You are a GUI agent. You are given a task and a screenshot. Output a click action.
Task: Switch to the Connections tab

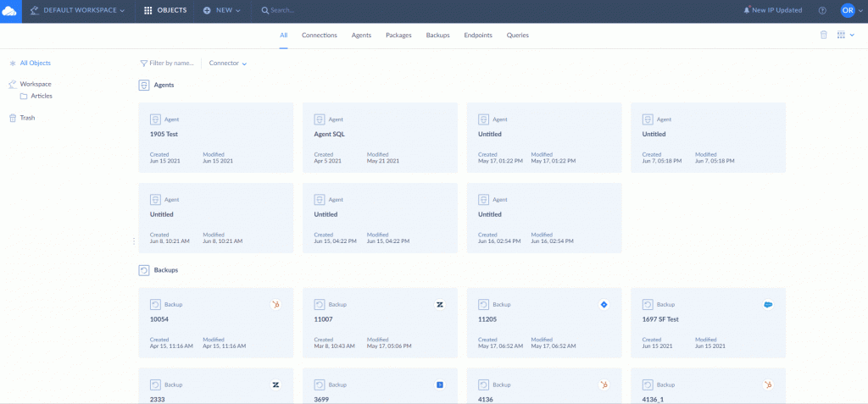tap(320, 36)
